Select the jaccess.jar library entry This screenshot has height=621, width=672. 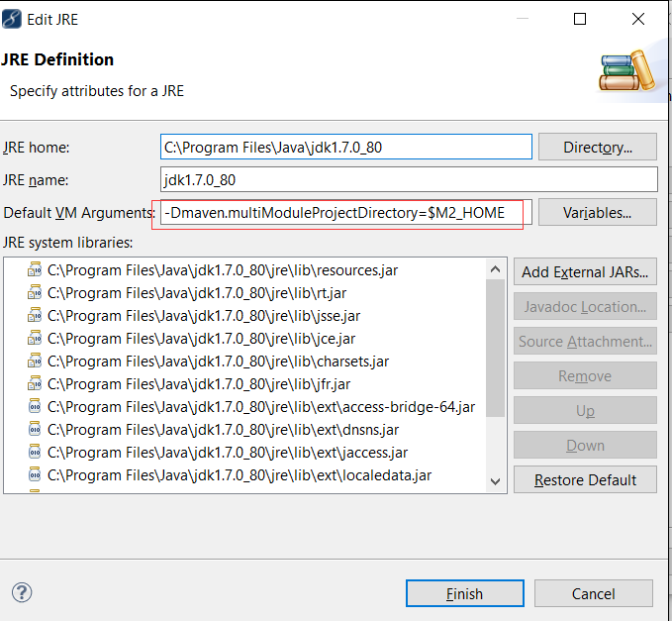[x=228, y=453]
